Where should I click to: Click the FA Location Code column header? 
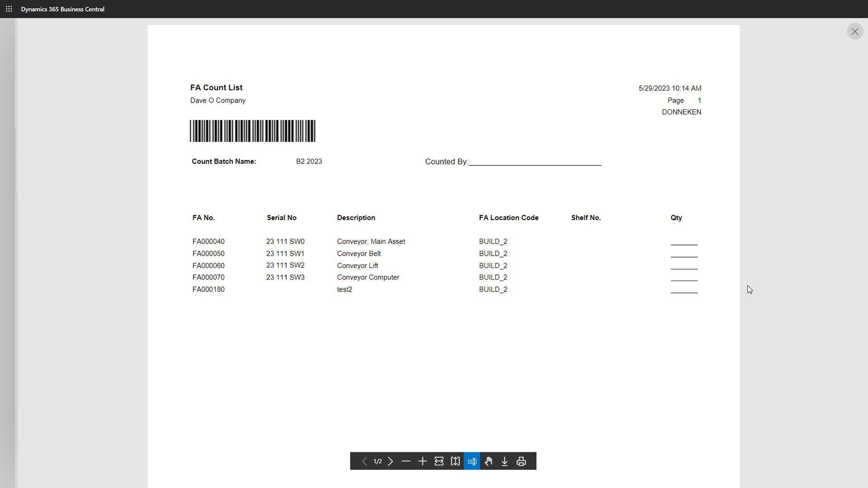tap(509, 218)
